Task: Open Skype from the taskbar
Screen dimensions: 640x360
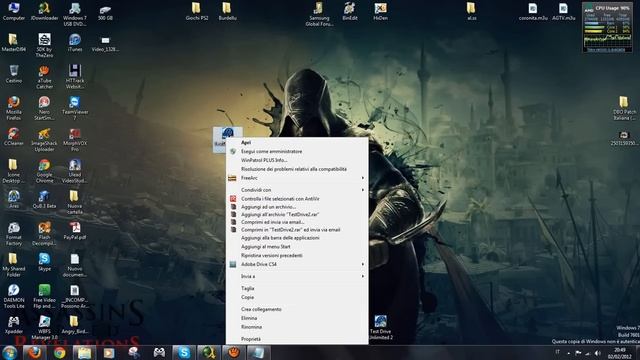Action: coord(184,353)
